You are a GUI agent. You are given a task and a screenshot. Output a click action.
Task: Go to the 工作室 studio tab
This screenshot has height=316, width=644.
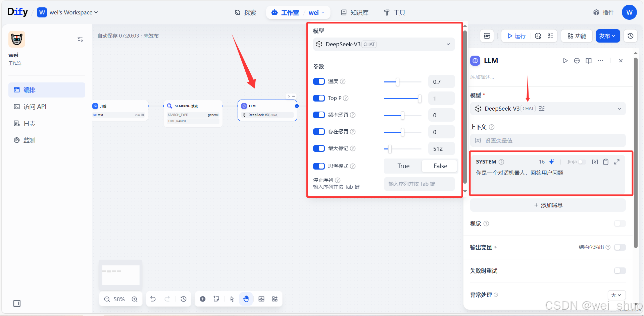(285, 12)
